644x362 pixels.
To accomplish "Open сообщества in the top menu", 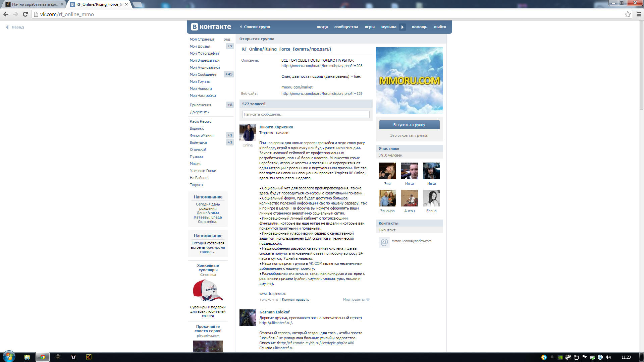I will (346, 27).
